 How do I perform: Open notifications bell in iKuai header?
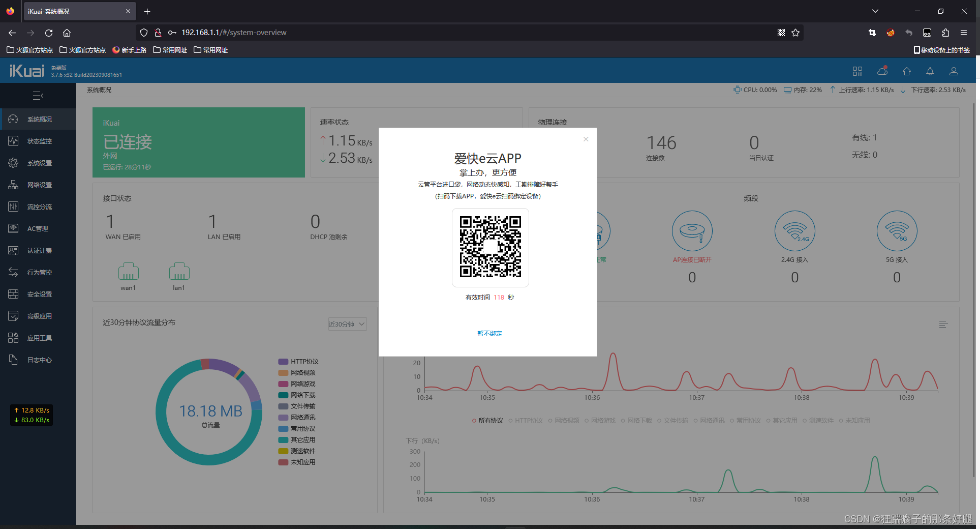tap(930, 71)
